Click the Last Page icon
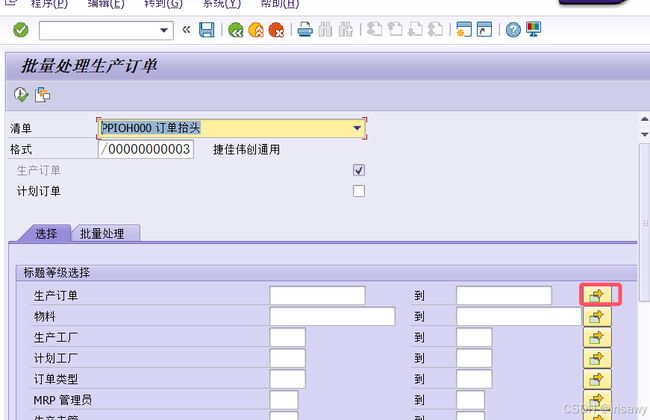This screenshot has height=420, width=650. (435, 30)
